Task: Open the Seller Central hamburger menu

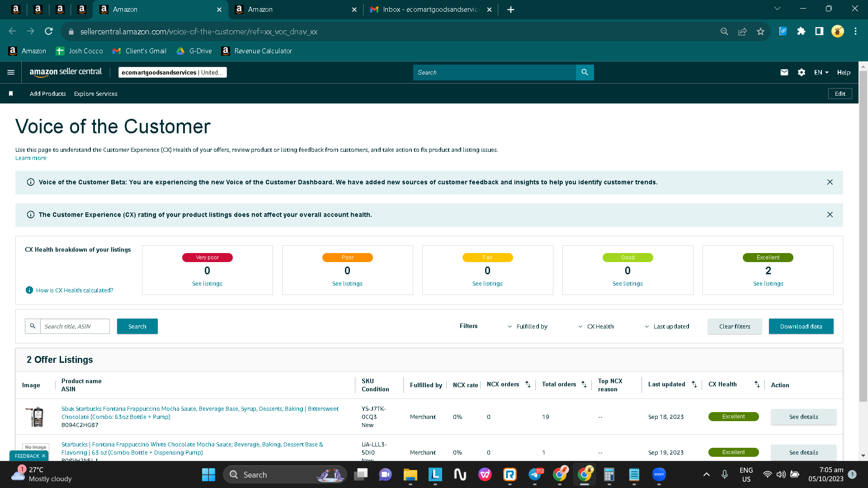Action: tap(11, 72)
